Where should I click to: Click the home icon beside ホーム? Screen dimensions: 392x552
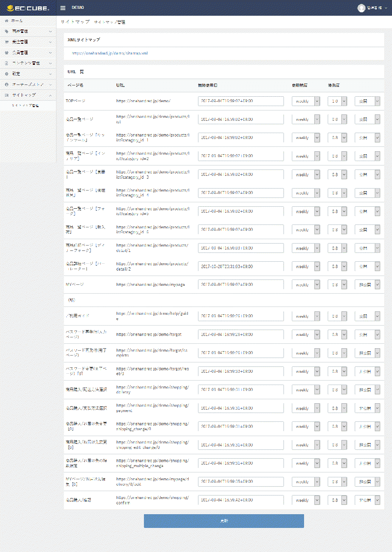(6, 21)
